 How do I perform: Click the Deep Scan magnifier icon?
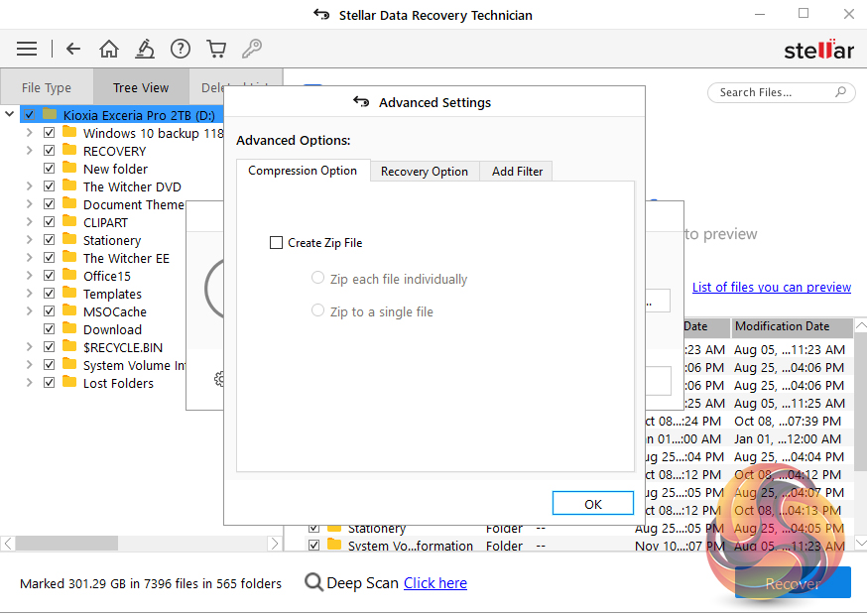coord(313,582)
